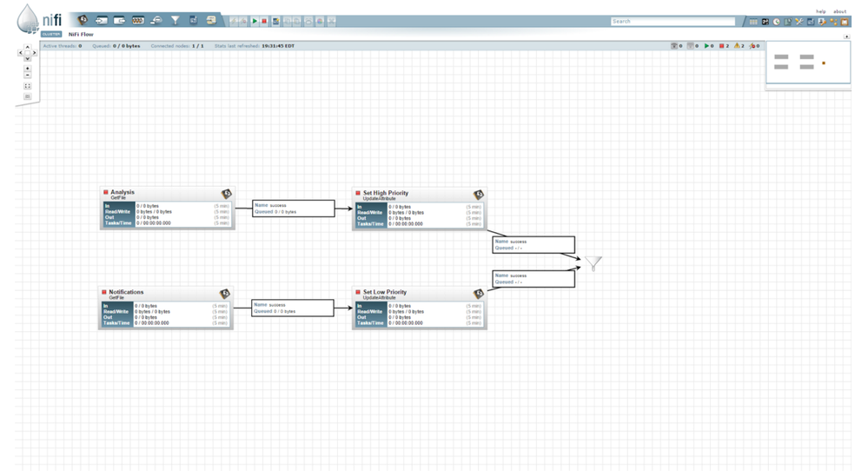The image size is (868, 471).
Task: Open the help link
Action: coord(821,11)
